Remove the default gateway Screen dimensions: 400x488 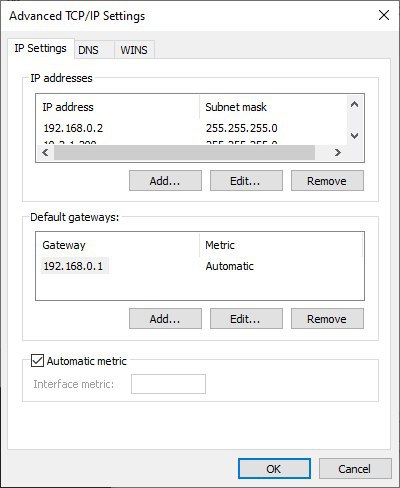[327, 319]
